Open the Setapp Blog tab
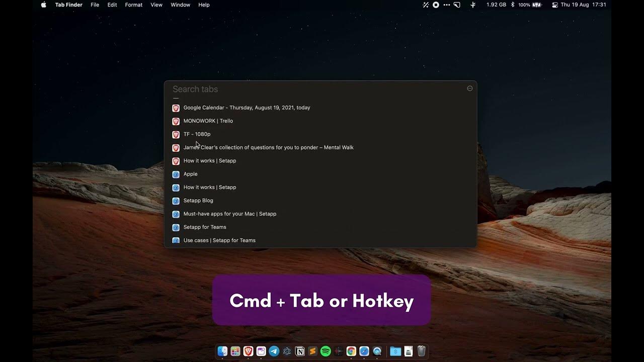The width and height of the screenshot is (644, 362). [320, 201]
